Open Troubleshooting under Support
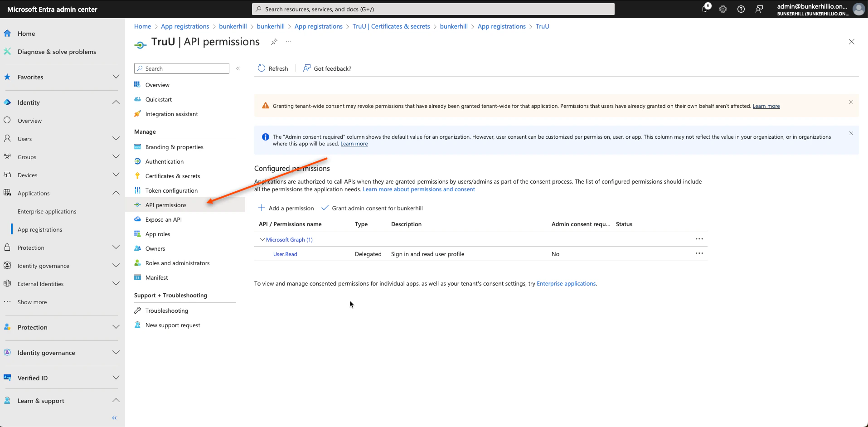 167,311
